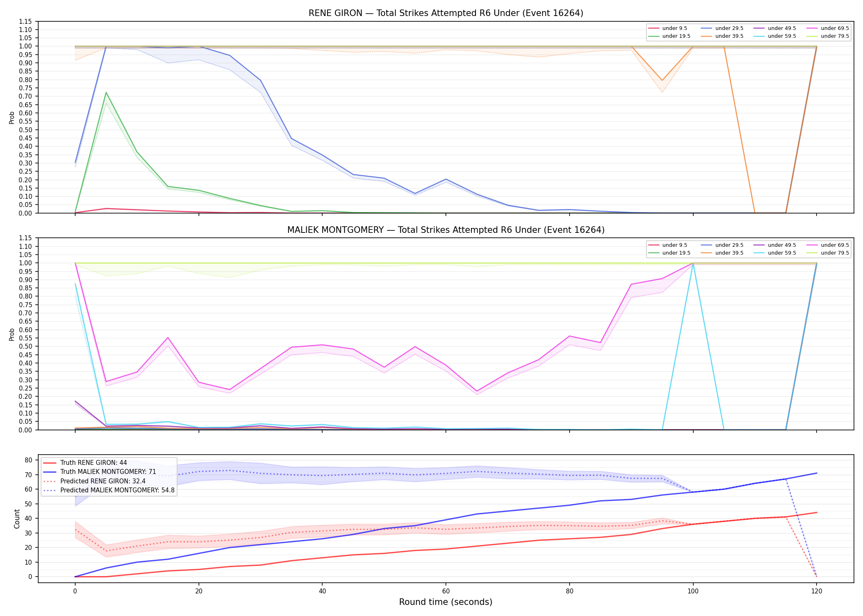Click the "Round time (seconds)" axis label
The width and height of the screenshot is (863, 616).
coord(446,602)
